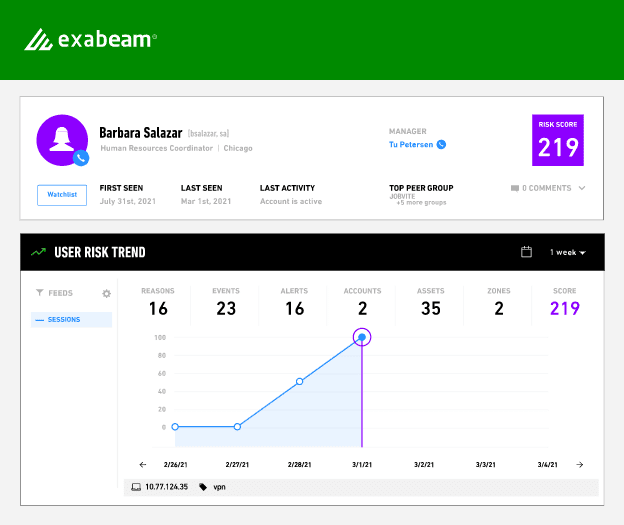Image resolution: width=624 pixels, height=525 pixels.
Task: Click the phone badge on the avatar
Action: (x=81, y=158)
